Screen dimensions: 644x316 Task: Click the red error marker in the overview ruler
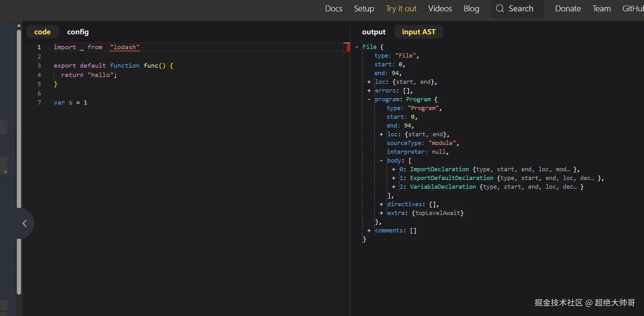(348, 47)
